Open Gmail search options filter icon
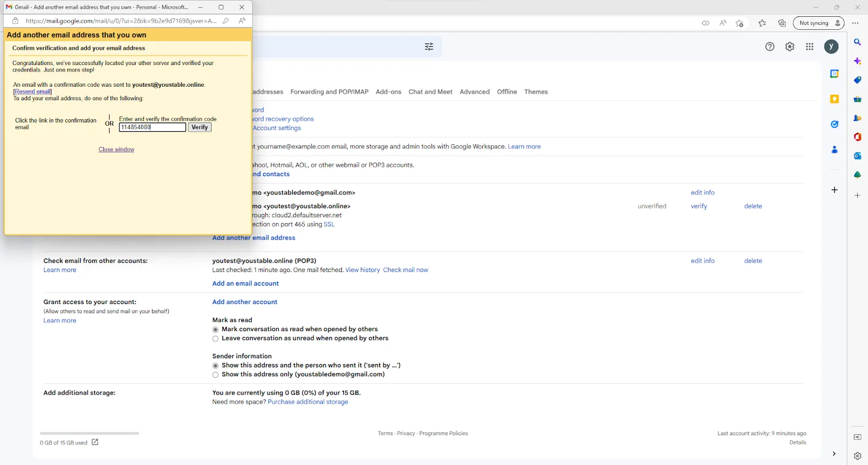868x465 pixels. (x=429, y=47)
